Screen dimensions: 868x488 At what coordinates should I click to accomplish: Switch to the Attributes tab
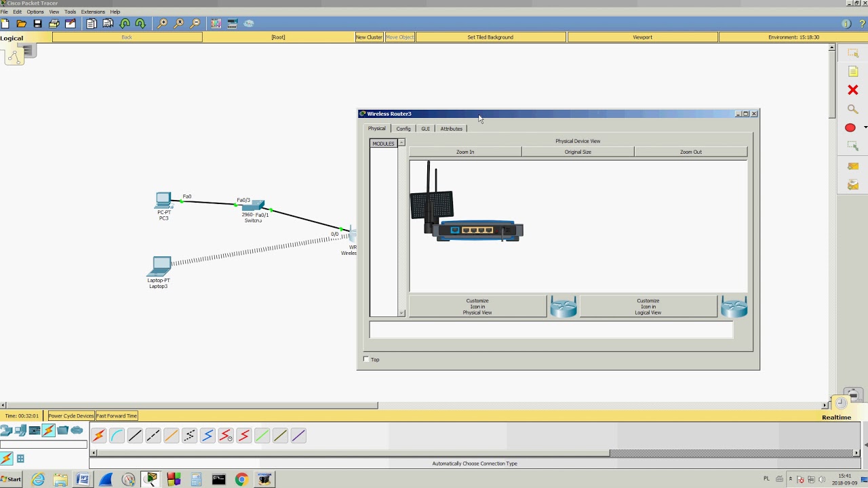pos(451,129)
